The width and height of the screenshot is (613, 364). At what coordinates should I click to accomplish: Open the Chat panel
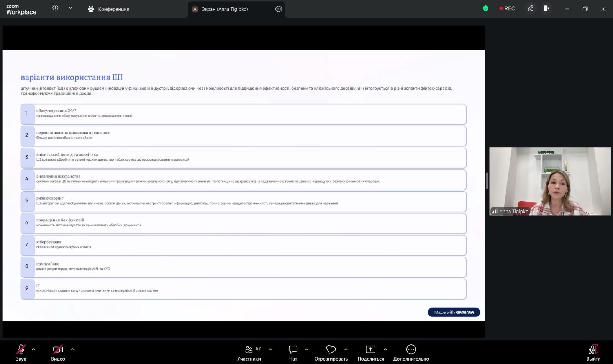[293, 352]
